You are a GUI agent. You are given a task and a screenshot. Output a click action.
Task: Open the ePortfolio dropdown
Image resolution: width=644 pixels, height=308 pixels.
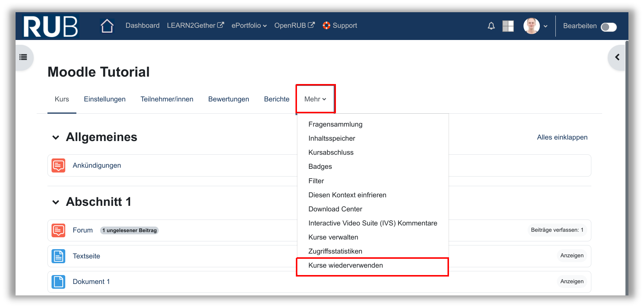pyautogui.click(x=249, y=26)
